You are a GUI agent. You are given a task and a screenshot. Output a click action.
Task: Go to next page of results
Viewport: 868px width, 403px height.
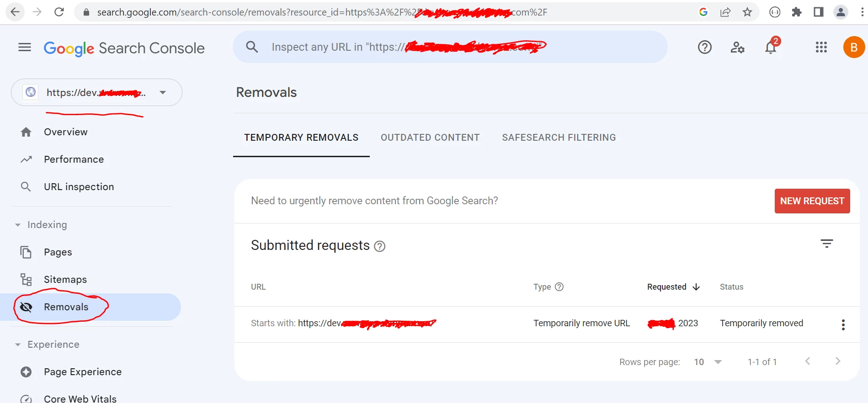(x=838, y=361)
